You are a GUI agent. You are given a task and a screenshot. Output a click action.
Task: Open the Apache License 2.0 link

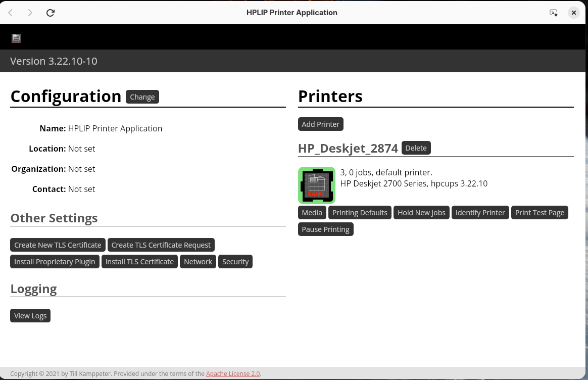[x=233, y=374]
